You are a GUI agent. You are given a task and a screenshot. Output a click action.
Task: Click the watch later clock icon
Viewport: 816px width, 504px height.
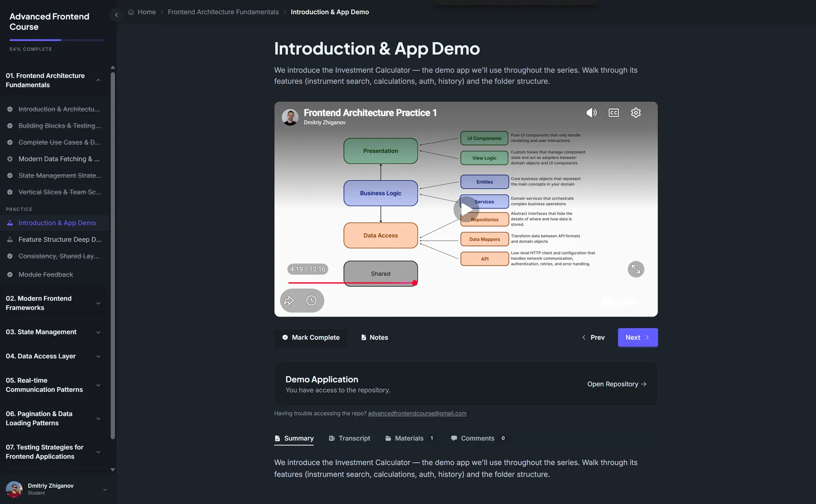pos(311,301)
